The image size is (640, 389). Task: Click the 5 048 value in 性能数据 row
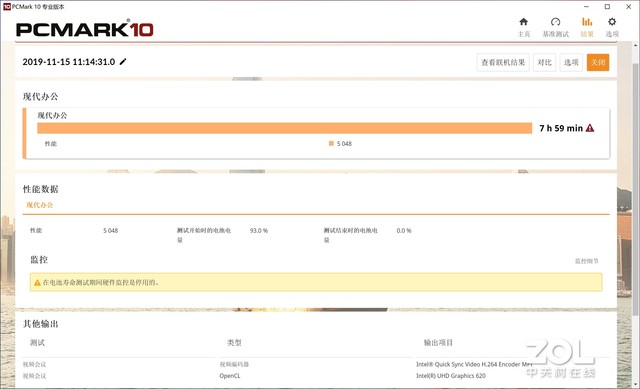click(110, 231)
